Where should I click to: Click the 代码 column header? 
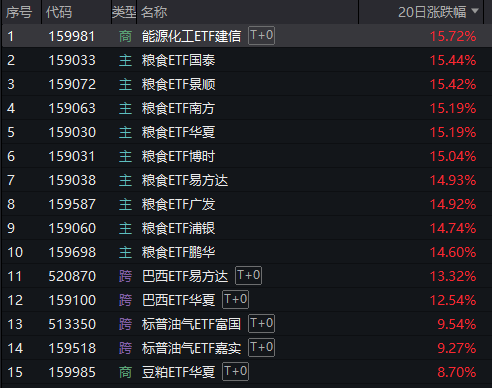(x=59, y=12)
